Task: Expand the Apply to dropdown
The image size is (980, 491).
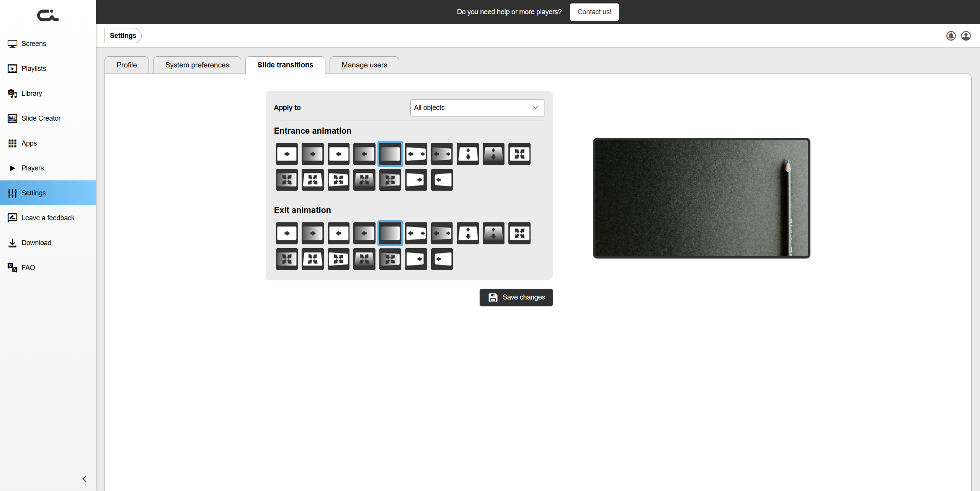Action: [477, 108]
